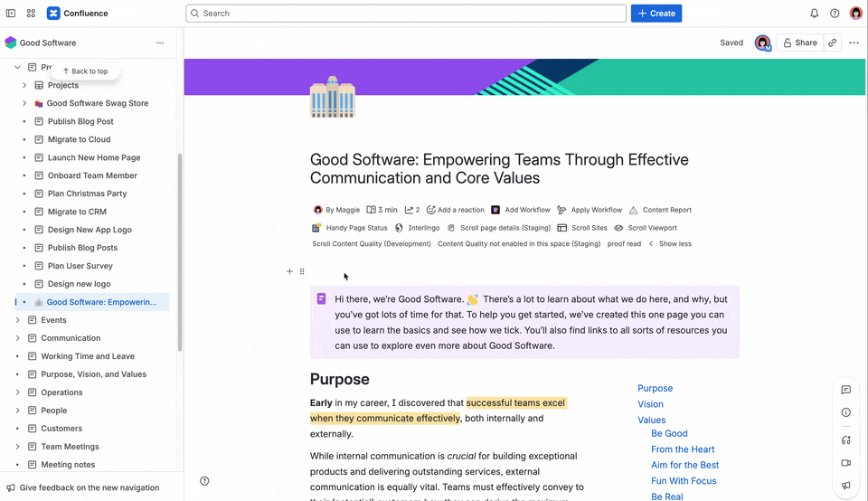Screen dimensions: 868x501
Task: Expand the Projects tree item
Action: (24, 85)
